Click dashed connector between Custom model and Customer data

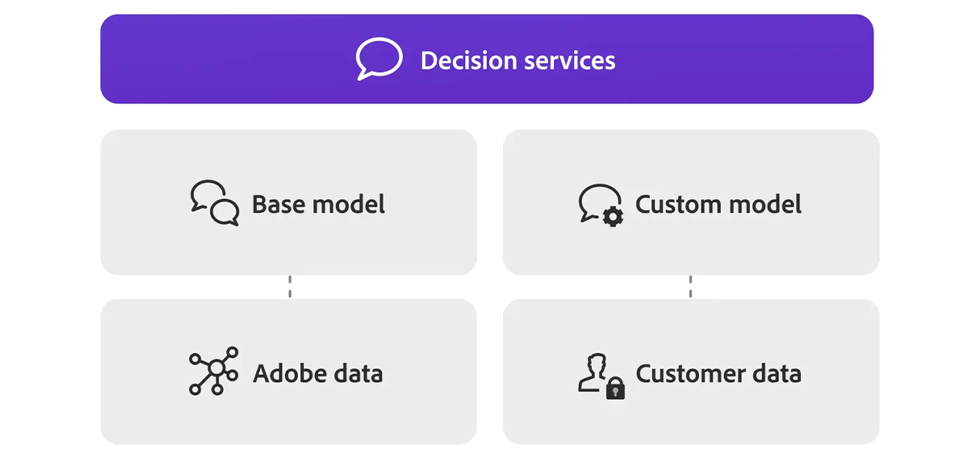tap(691, 287)
